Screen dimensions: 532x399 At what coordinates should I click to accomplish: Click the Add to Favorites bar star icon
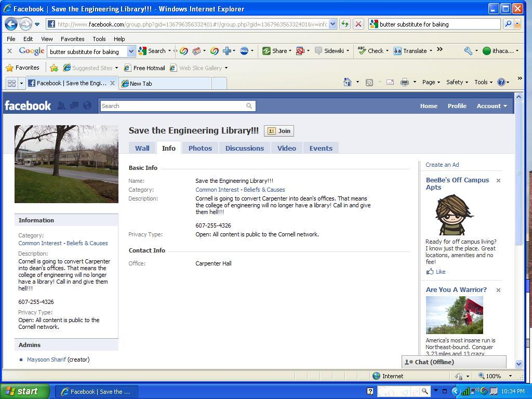coord(54,68)
